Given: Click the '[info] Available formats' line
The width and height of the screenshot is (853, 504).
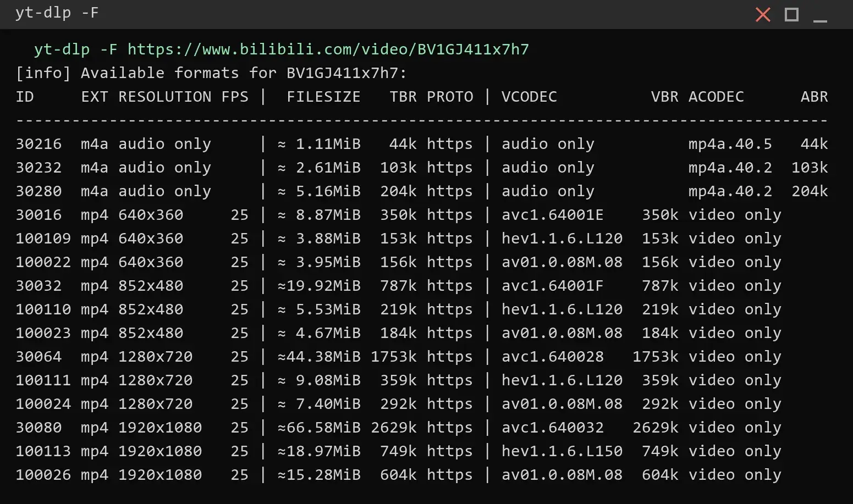Looking at the screenshot, I should tap(211, 73).
